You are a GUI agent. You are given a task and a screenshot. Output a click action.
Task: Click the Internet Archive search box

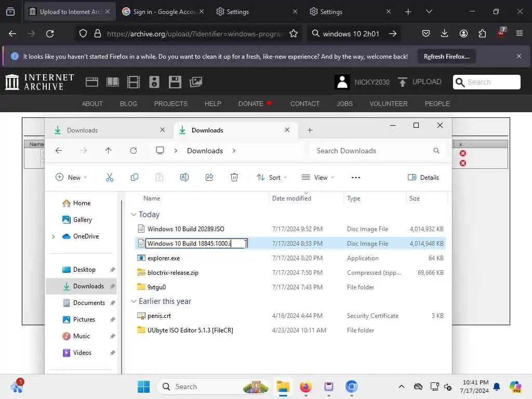486,82
